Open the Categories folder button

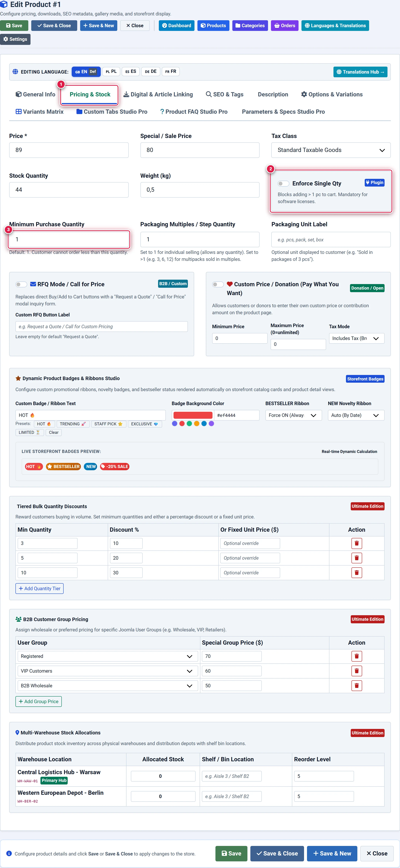[x=250, y=26]
